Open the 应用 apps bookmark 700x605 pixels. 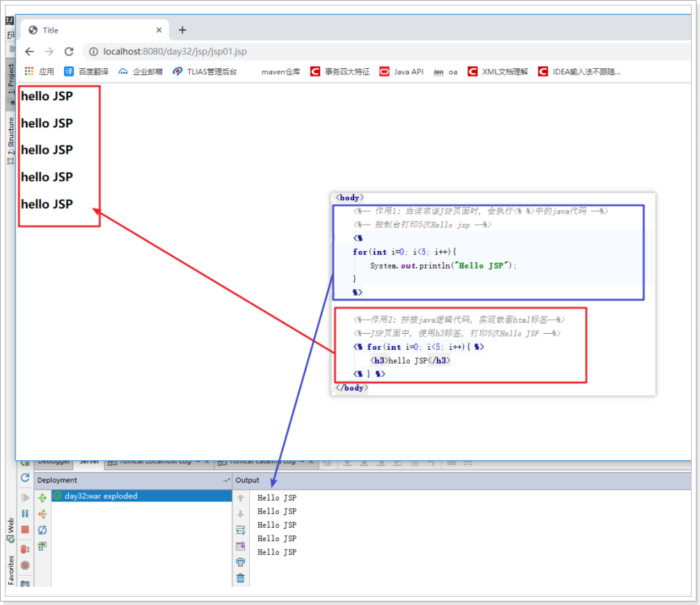(39, 72)
